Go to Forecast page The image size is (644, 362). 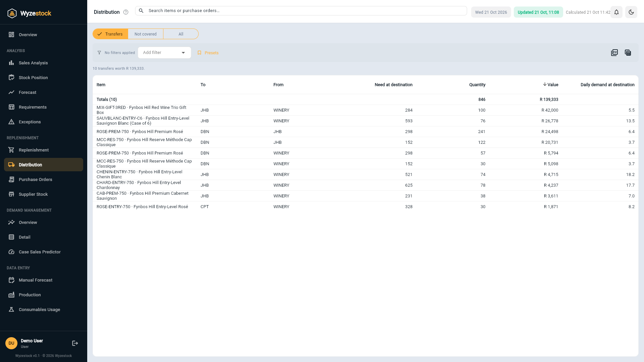pyautogui.click(x=44, y=92)
